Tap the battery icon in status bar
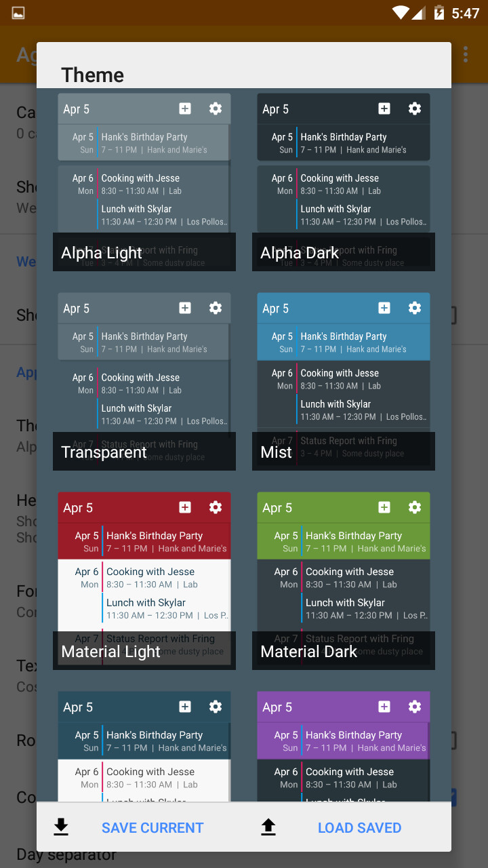The image size is (488, 868). pyautogui.click(x=439, y=13)
